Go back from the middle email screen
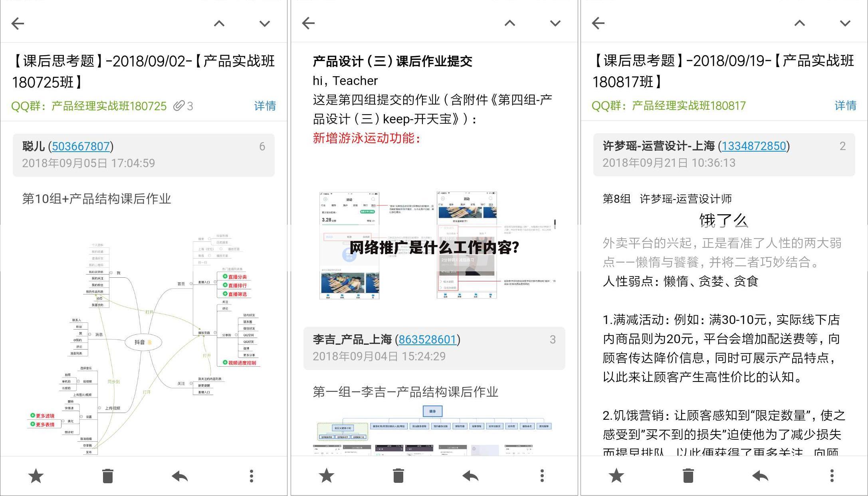 point(309,23)
